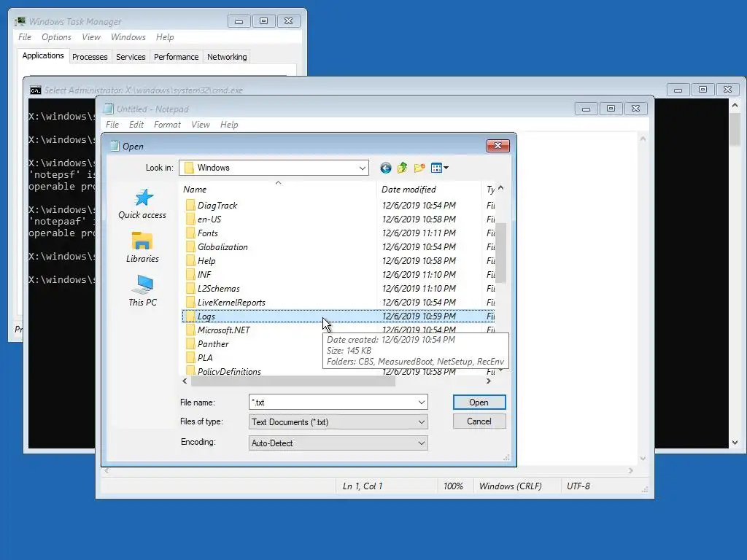Click the DiagTrack folder icon
Image resolution: width=747 pixels, height=560 pixels.
tap(190, 205)
